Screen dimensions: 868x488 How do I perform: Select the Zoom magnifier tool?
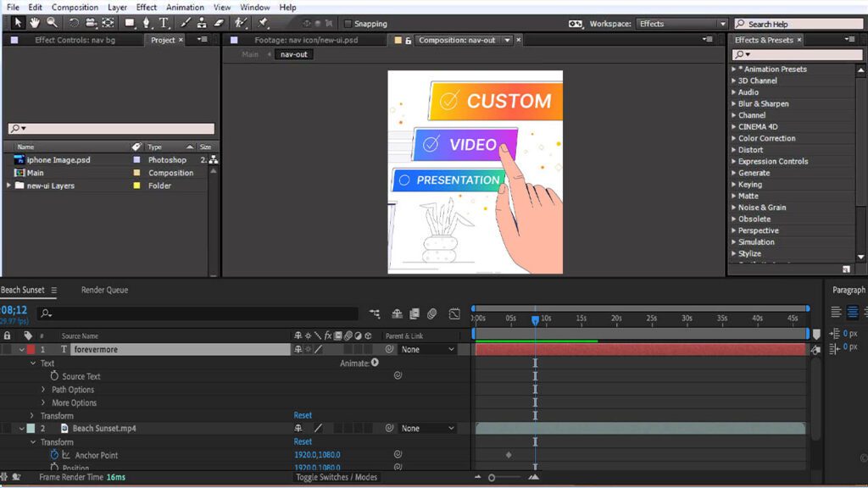(x=52, y=23)
